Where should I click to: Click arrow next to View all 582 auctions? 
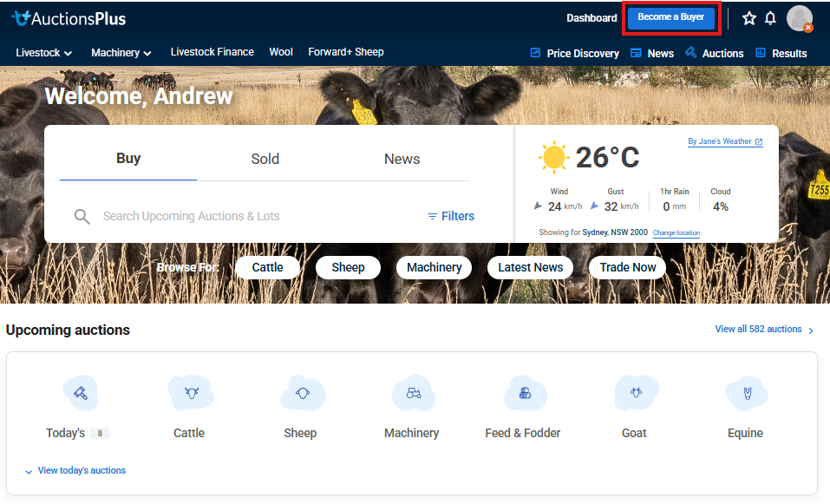point(811,331)
